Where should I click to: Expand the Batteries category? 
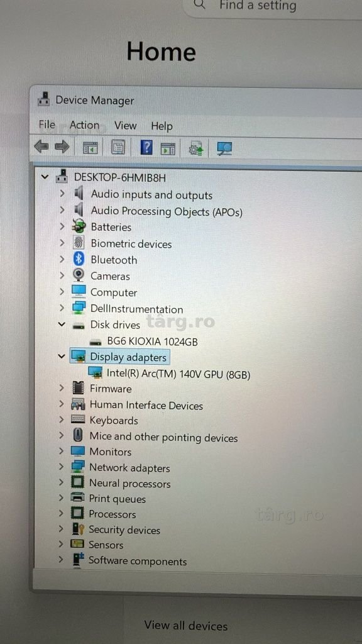62,226
